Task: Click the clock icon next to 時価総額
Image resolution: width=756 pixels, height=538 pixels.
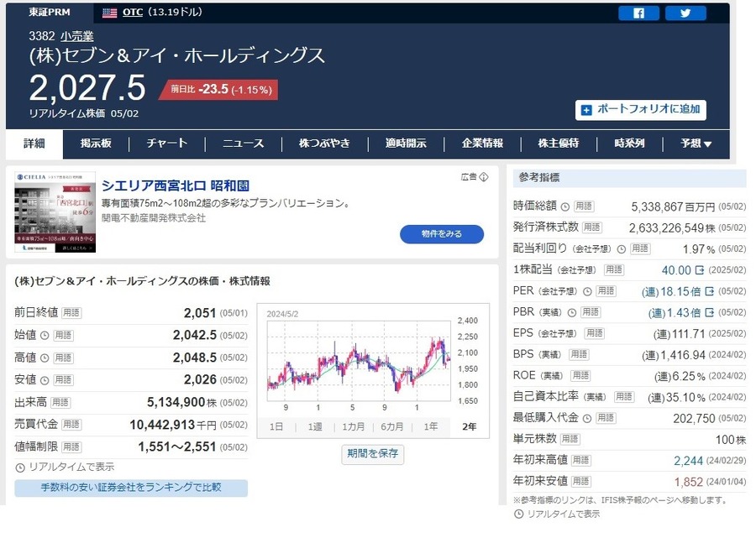Action: coord(564,206)
